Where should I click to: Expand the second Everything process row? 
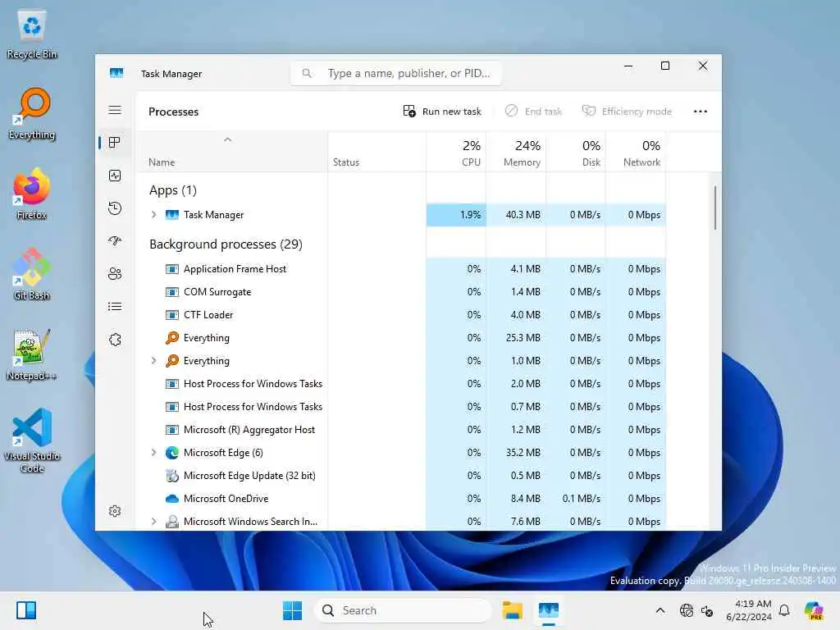[153, 361]
